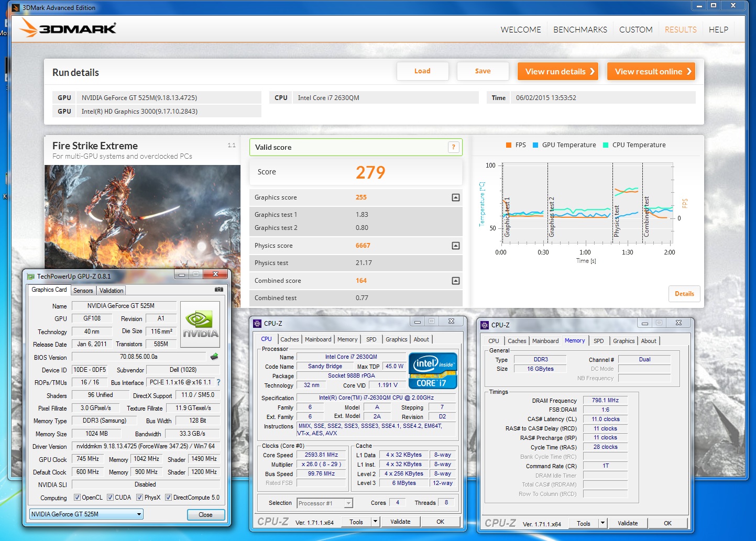This screenshot has width=756, height=541.
Task: Open the Processor #1 selection dropdown
Action: 325,503
